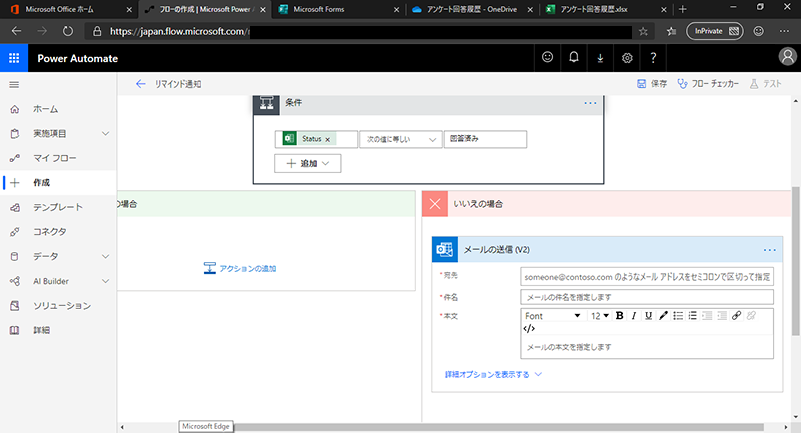Screen dimensions: 801x433
Task: Click the vertical scrollbar of the flow canvas
Action: point(796,261)
